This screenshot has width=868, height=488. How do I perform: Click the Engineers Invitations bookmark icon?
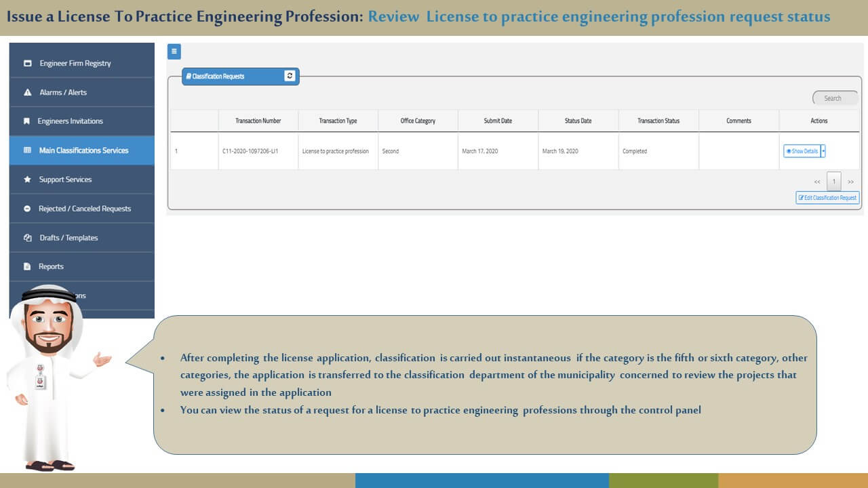26,121
